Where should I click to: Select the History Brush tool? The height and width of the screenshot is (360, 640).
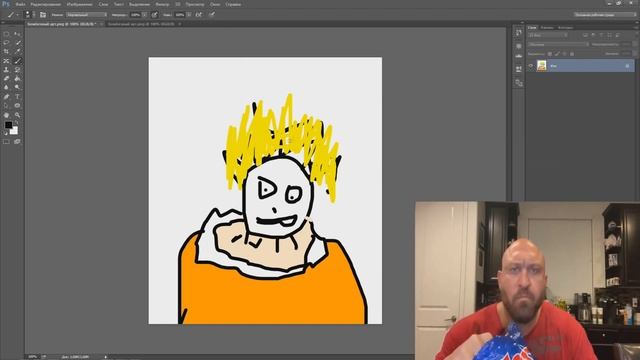[x=17, y=70]
